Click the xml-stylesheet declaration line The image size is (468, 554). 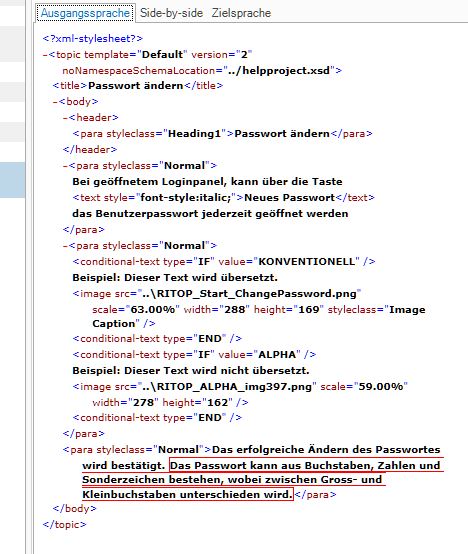93,39
